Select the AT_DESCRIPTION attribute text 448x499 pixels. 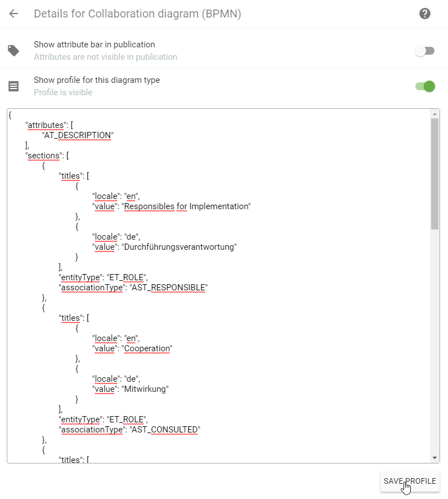78,135
